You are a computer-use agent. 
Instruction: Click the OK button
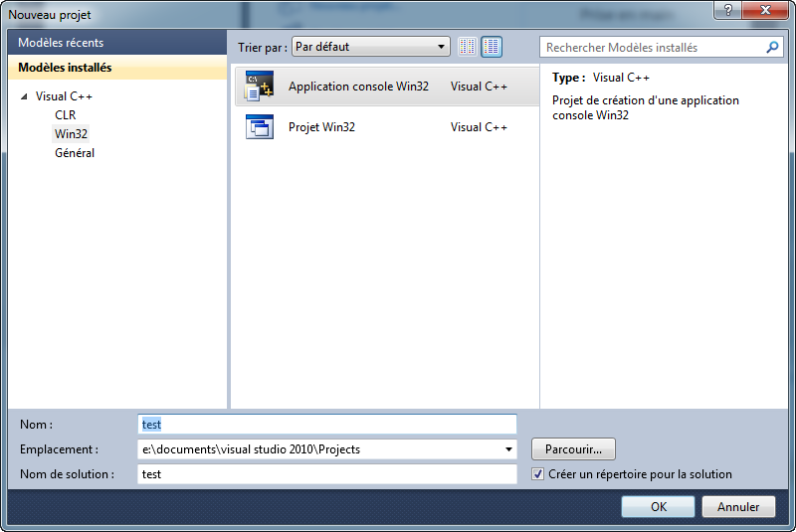pyautogui.click(x=658, y=506)
